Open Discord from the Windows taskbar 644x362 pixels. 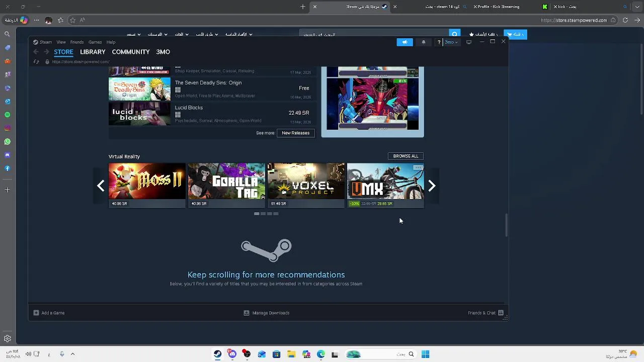232,354
